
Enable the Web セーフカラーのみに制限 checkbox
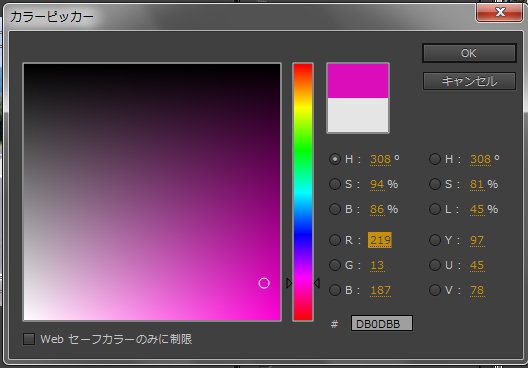[29, 339]
